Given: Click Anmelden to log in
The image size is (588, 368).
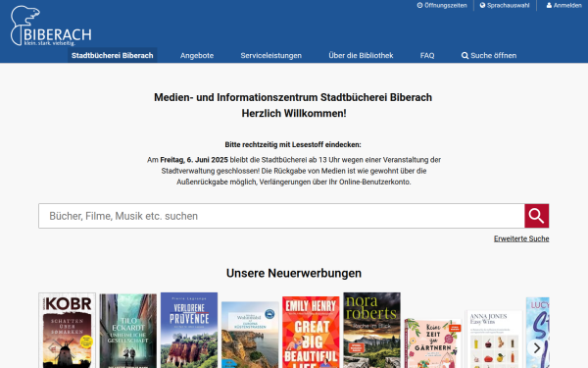Looking at the screenshot, I should tap(563, 5).
